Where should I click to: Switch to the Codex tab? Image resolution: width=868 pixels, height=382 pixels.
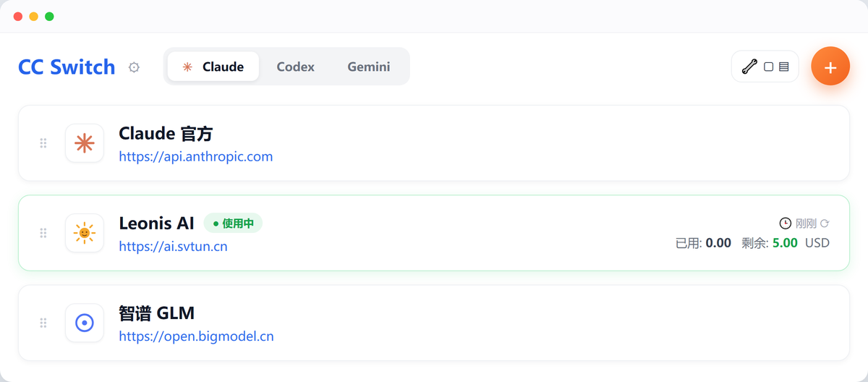(x=295, y=67)
